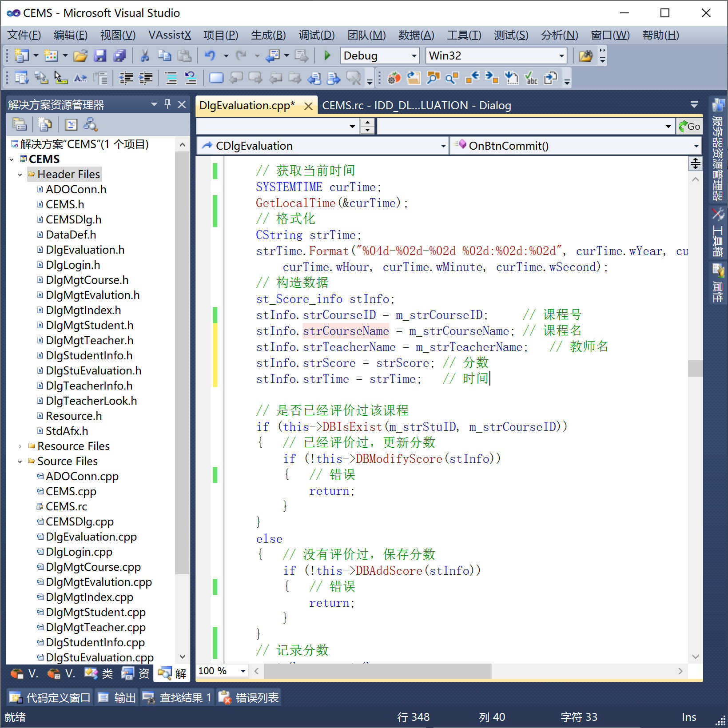Open the Debug configuration dropdown
This screenshot has height=728, width=728.
pyautogui.click(x=414, y=56)
